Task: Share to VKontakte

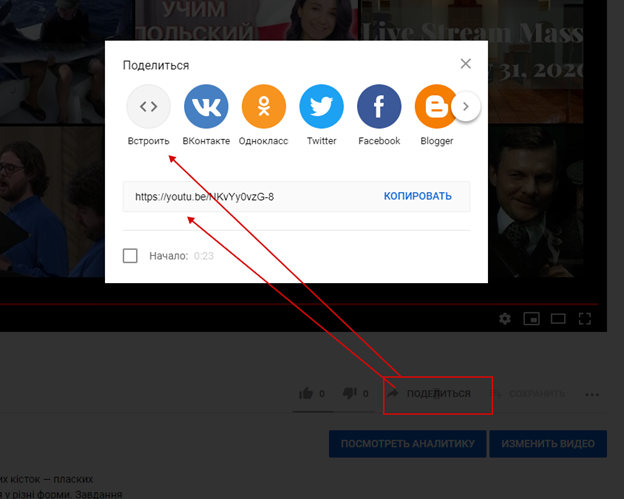Action: pos(206,106)
